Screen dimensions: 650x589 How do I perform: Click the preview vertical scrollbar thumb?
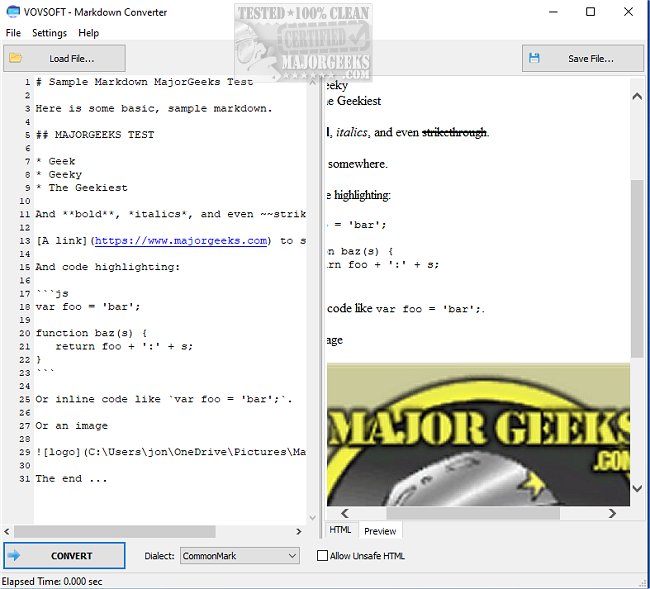(x=637, y=268)
